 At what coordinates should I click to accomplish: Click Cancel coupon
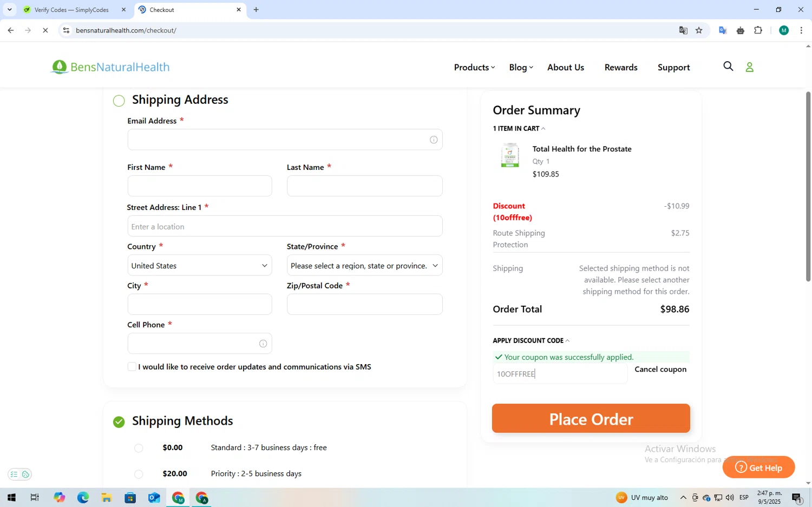pyautogui.click(x=660, y=370)
